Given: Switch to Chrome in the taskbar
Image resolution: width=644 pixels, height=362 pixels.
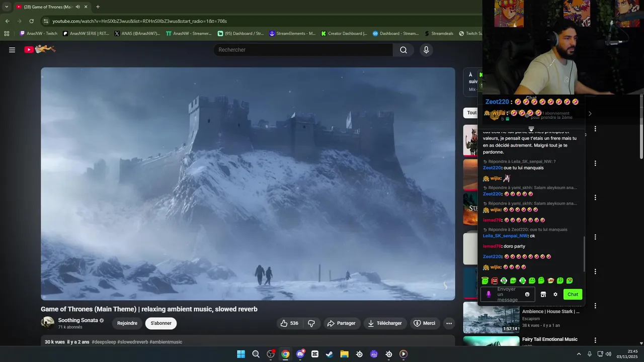Looking at the screenshot, I should tap(285, 354).
